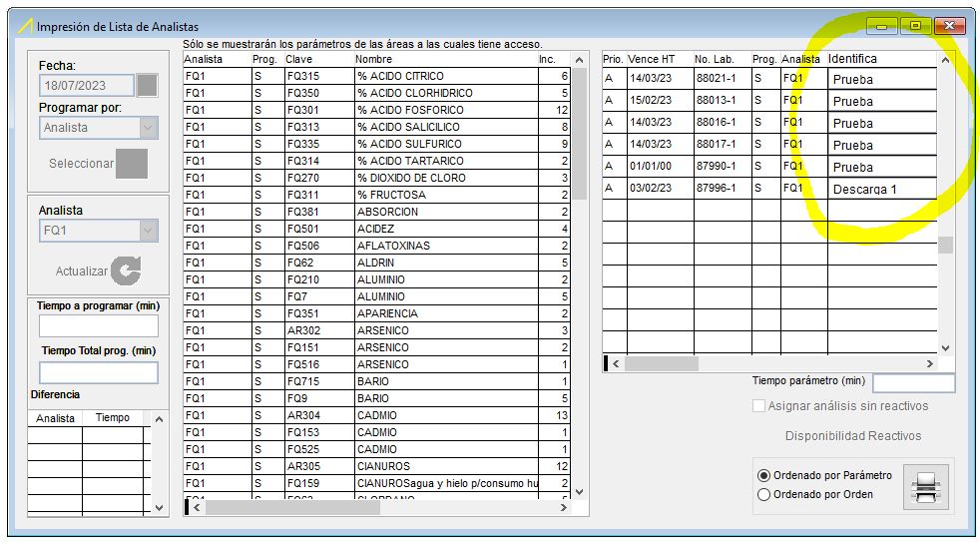Click the Vence HT column header
This screenshot has height=542, width=980.
click(x=660, y=59)
